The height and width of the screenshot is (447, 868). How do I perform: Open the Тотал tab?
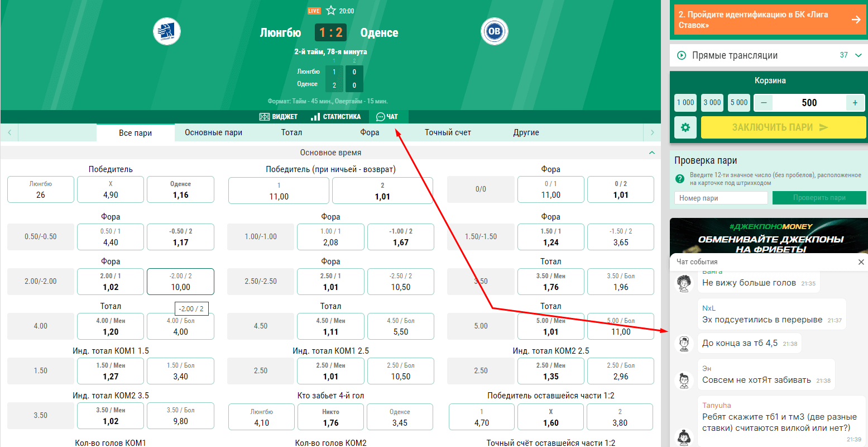[291, 132]
